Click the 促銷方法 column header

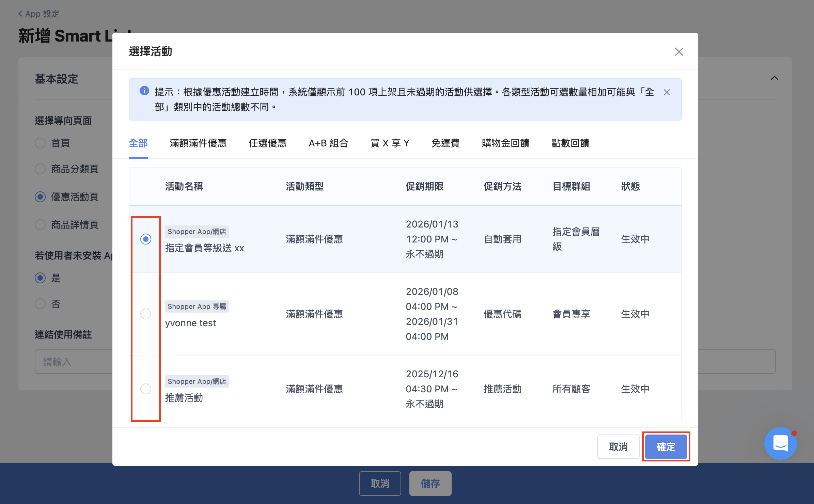[502, 186]
